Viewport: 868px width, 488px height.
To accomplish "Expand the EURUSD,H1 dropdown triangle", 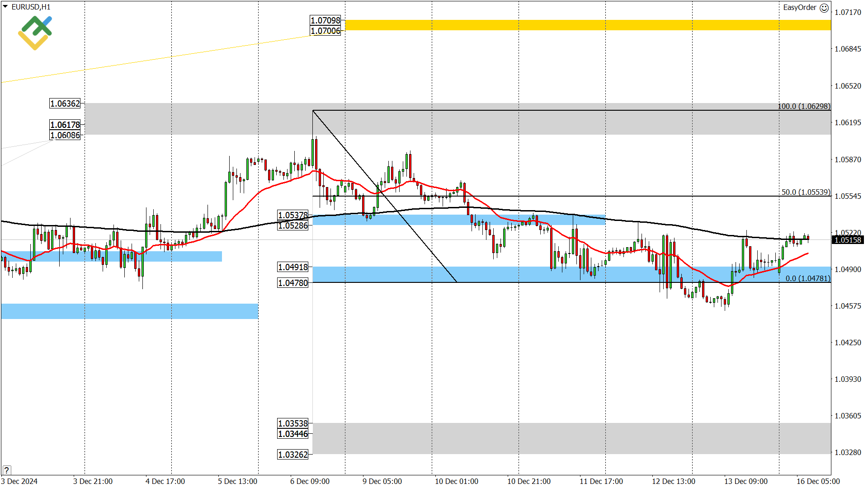I will coord(5,7).
